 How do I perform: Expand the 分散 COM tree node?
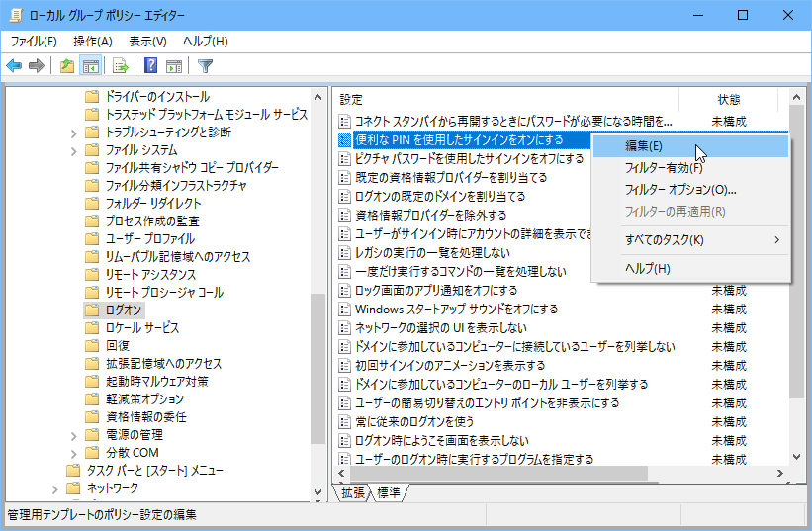tap(73, 454)
